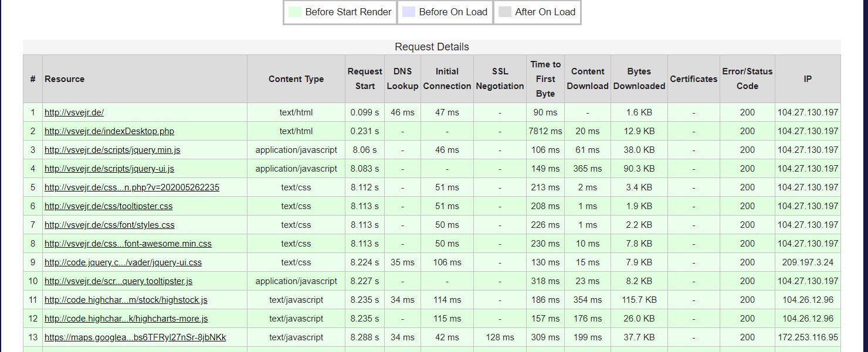Viewport: 868px width, 352px height.
Task: Click the Request Details table title
Action: (x=432, y=47)
